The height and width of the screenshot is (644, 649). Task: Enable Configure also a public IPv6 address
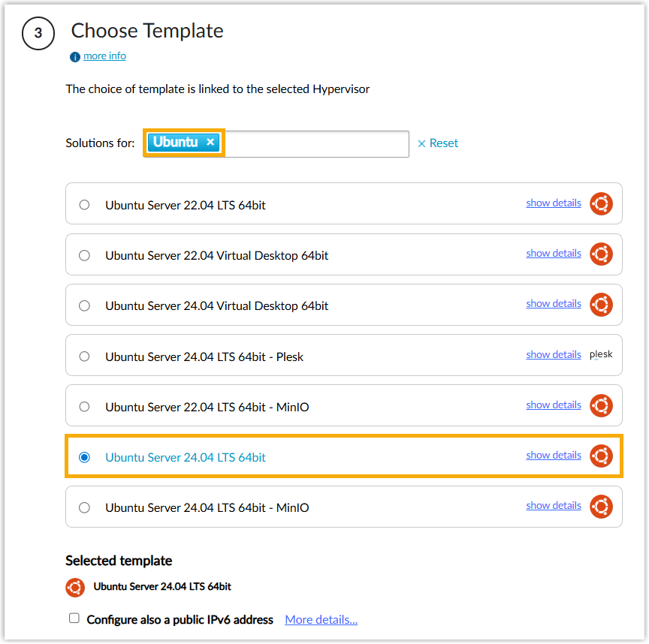click(74, 618)
